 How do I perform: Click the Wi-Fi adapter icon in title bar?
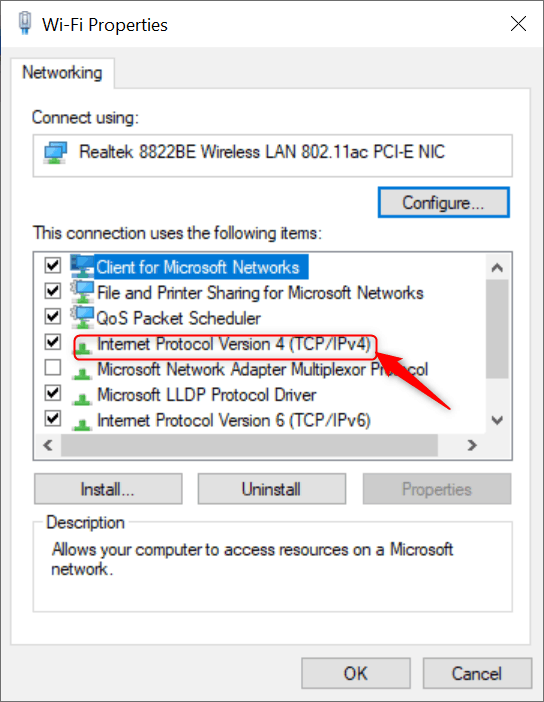25,23
